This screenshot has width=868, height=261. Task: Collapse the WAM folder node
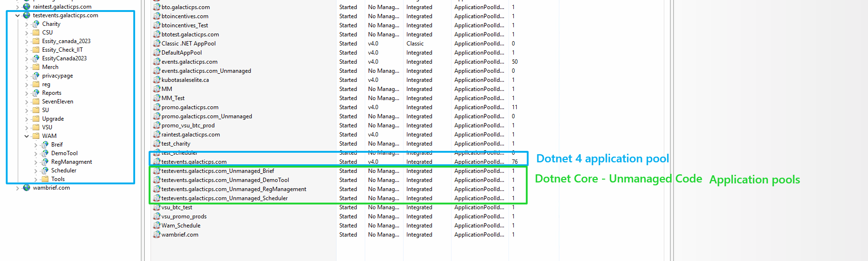[x=27, y=136]
